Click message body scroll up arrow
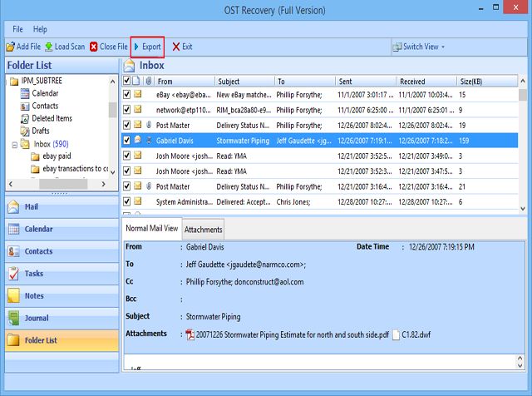532x396 pixels. tap(520, 359)
